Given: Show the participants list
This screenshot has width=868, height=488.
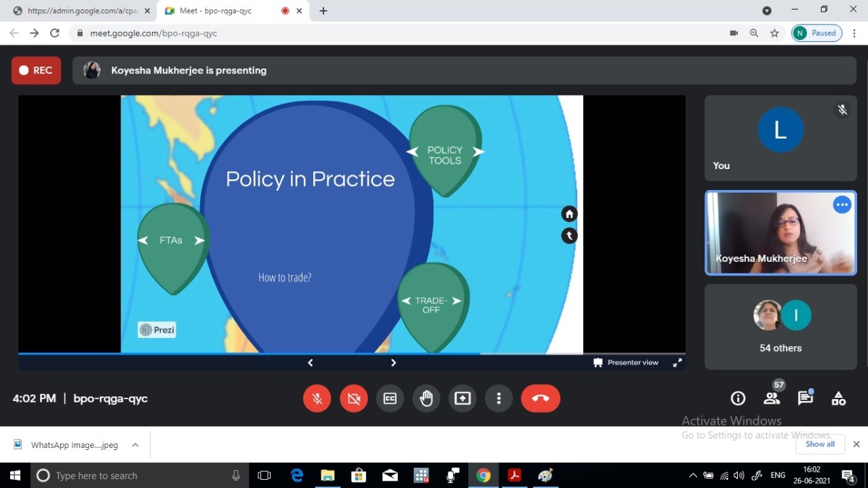Looking at the screenshot, I should [772, 398].
